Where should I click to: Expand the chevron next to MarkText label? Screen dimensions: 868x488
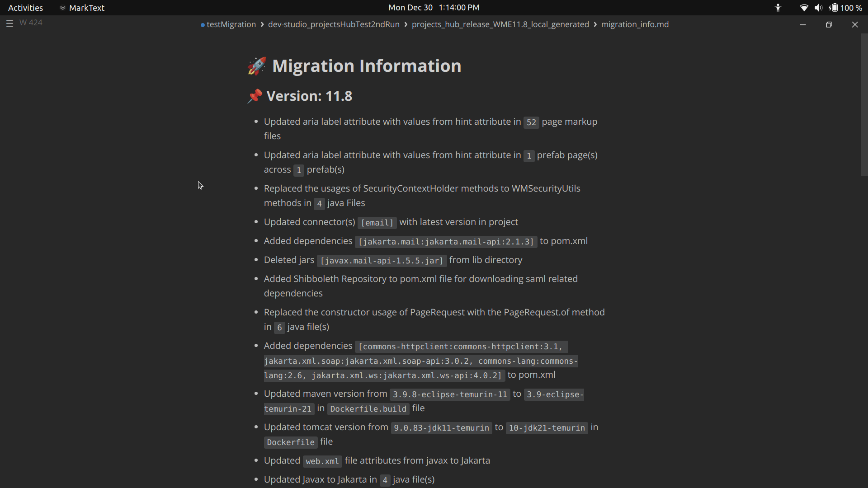63,8
